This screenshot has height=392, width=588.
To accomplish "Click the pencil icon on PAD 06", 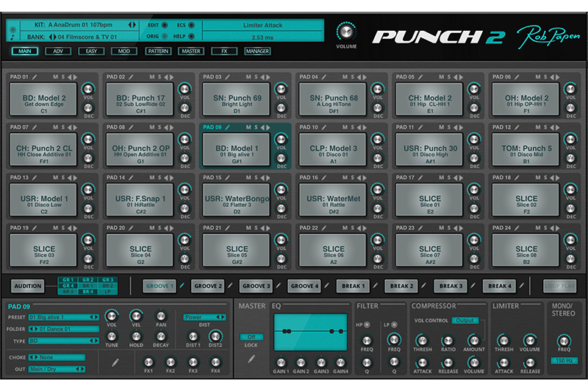I will click(x=517, y=77).
